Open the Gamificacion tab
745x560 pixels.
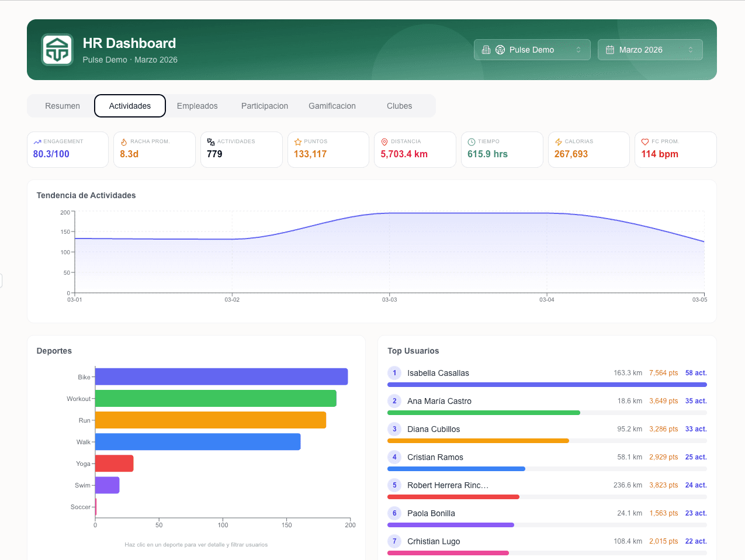(332, 106)
